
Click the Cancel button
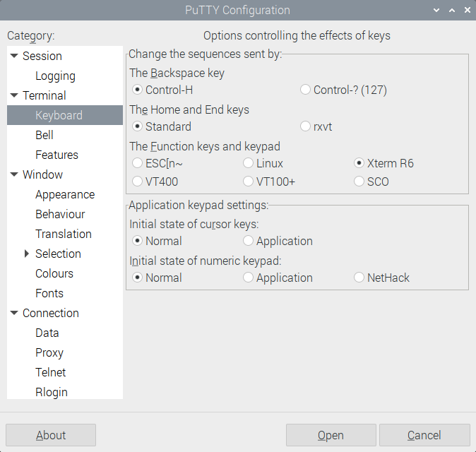pyautogui.click(x=424, y=435)
